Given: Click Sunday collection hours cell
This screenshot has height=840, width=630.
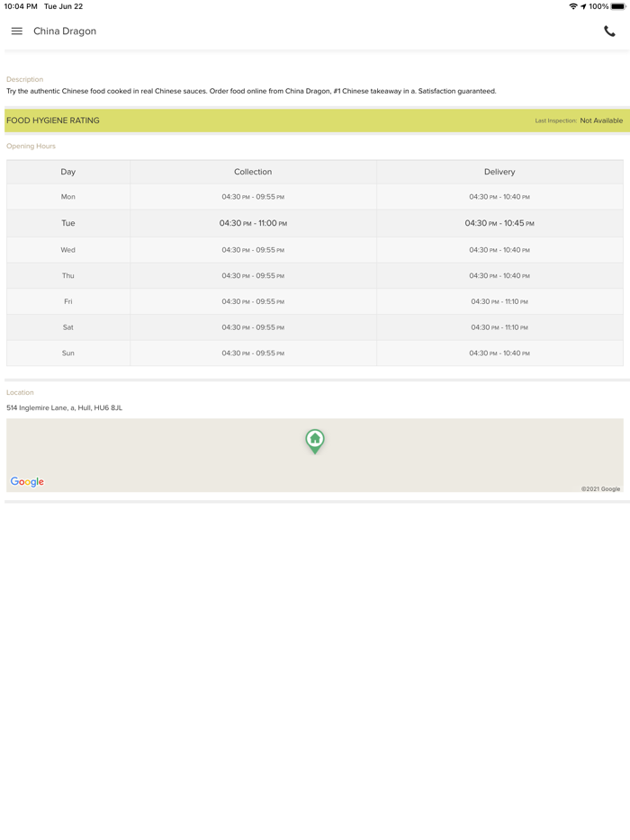Looking at the screenshot, I should pyautogui.click(x=253, y=353).
